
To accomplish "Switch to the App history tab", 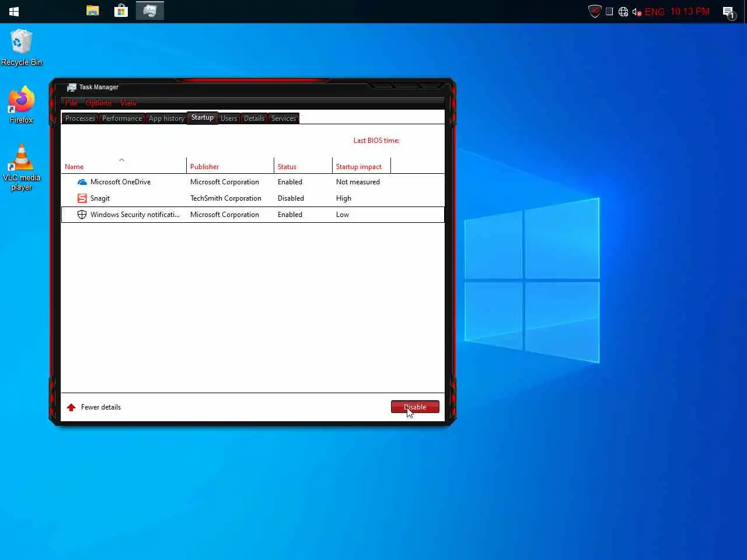I will coord(166,118).
